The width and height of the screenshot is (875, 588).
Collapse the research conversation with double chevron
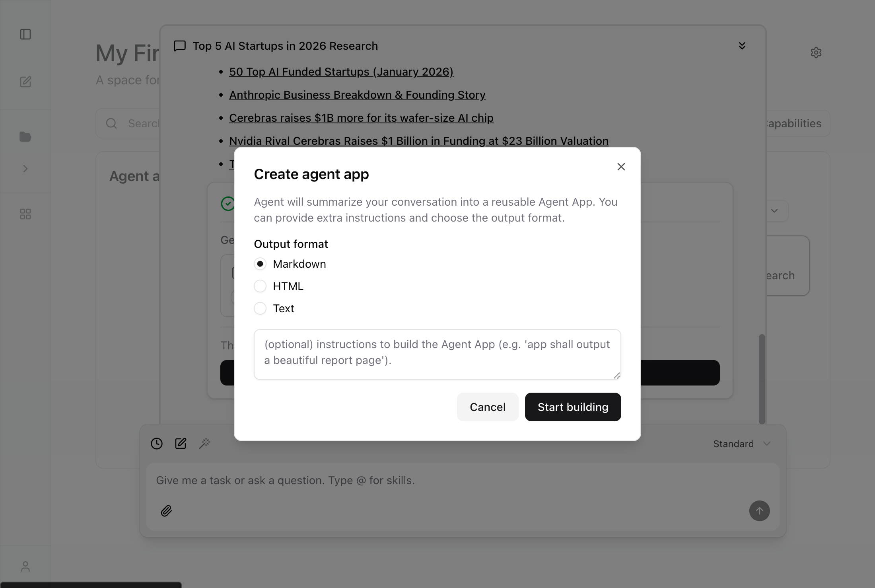[x=742, y=45]
